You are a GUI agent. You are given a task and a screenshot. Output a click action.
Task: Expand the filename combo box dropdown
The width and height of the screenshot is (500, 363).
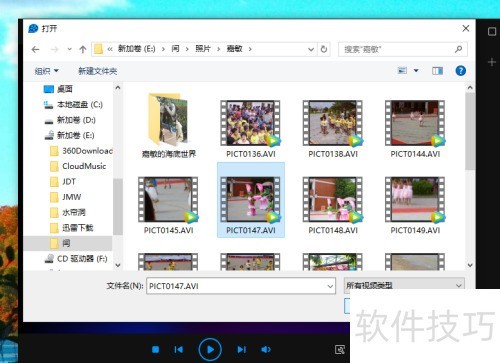[x=330, y=286]
